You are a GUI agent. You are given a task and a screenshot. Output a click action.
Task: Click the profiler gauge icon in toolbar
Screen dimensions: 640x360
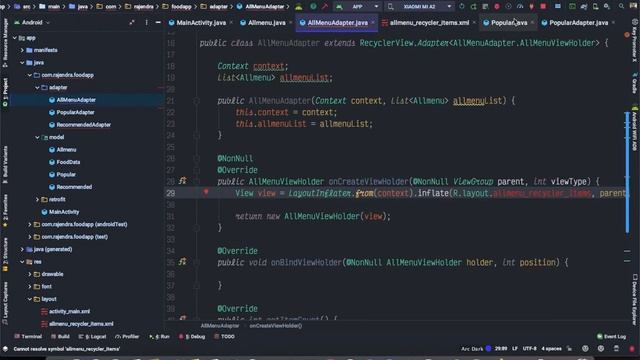point(520,7)
